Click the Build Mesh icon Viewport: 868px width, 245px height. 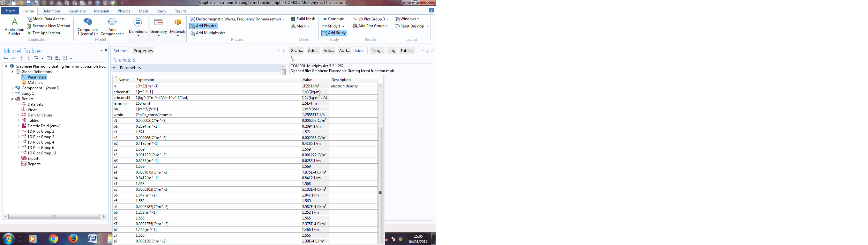click(x=293, y=19)
